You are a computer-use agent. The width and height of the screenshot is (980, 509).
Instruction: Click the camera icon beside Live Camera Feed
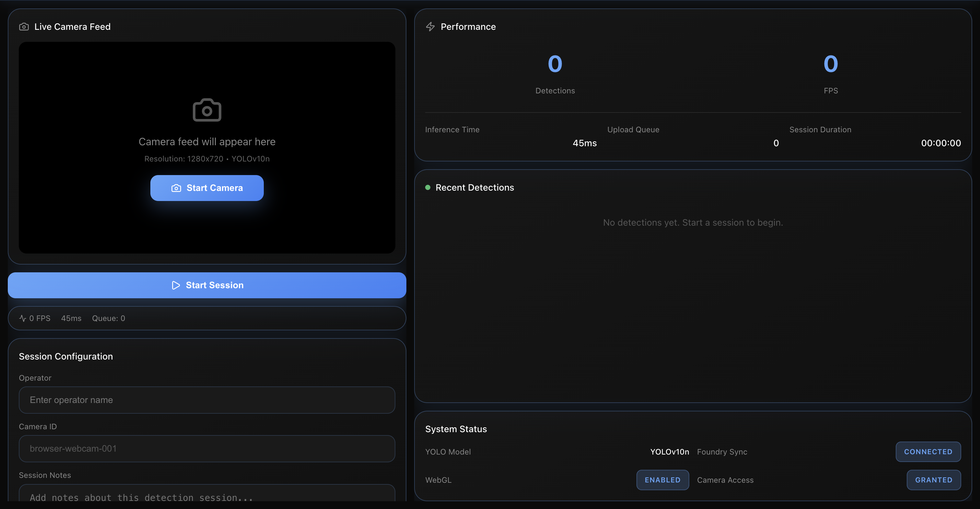tap(24, 27)
